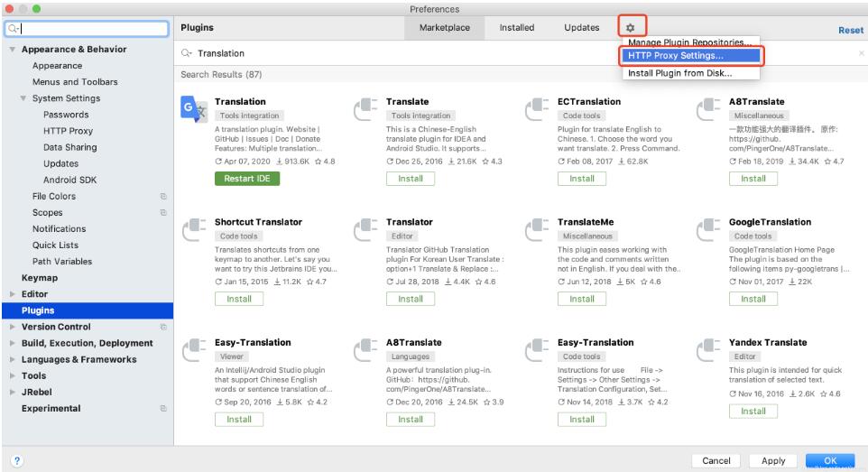Expand the Version Control section

click(13, 327)
